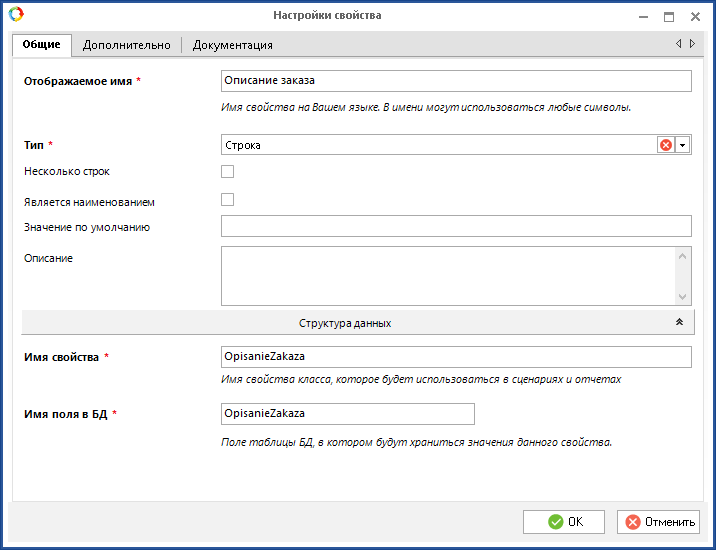716x550 pixels.
Task: Click the Отображаемое имя input field
Action: point(456,81)
